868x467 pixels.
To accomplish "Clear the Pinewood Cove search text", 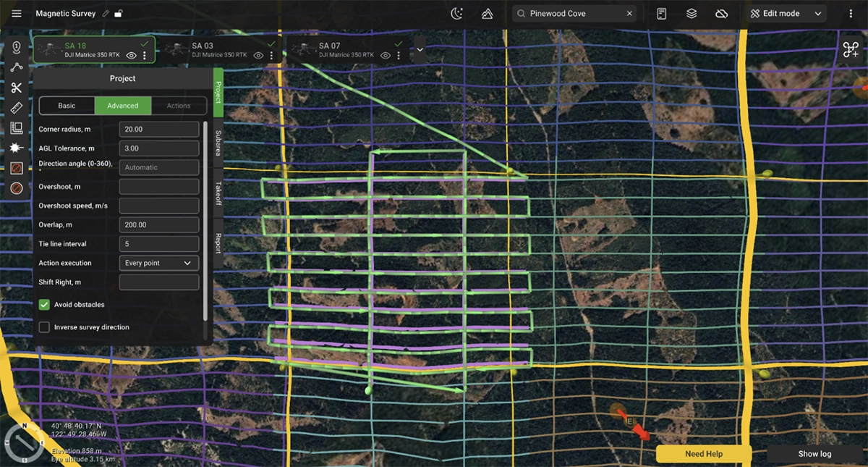I will 629,14.
